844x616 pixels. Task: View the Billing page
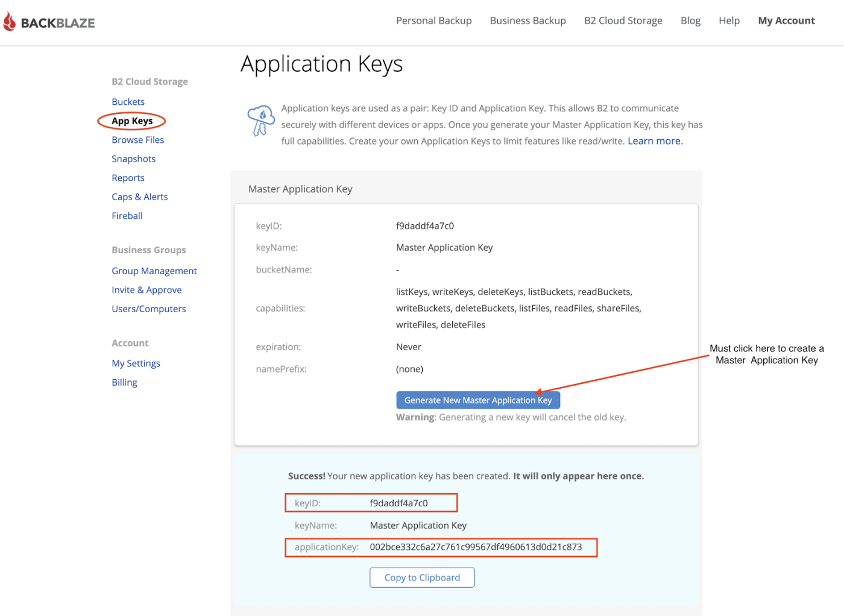pyautogui.click(x=124, y=382)
